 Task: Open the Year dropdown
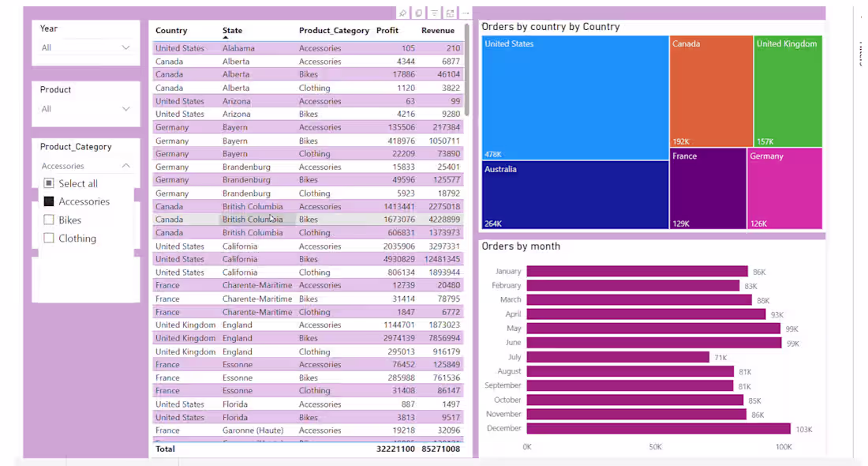pos(126,47)
